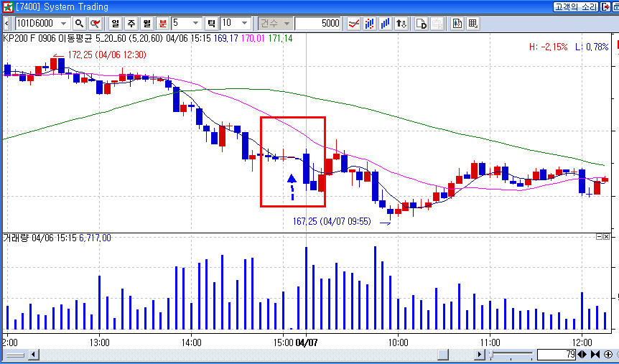619x364 pixels.
Task: Select the 분 (minute) period toggle
Action: point(162,24)
